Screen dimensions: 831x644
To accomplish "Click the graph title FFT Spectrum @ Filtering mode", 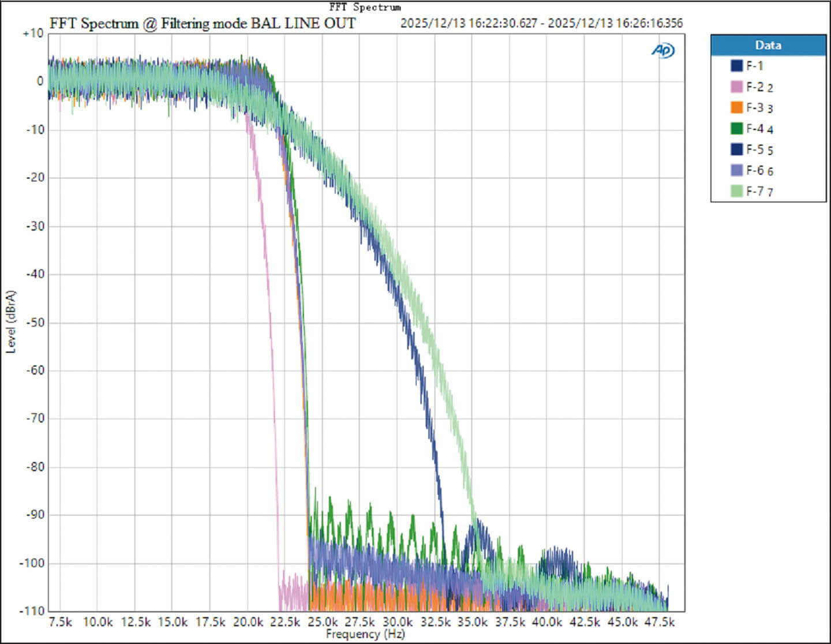I will (x=203, y=24).
